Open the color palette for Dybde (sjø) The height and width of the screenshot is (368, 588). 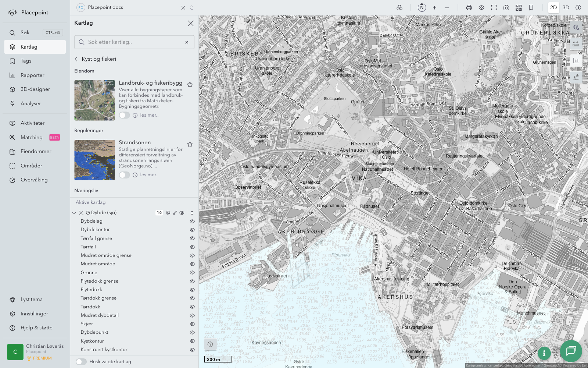tap(168, 213)
